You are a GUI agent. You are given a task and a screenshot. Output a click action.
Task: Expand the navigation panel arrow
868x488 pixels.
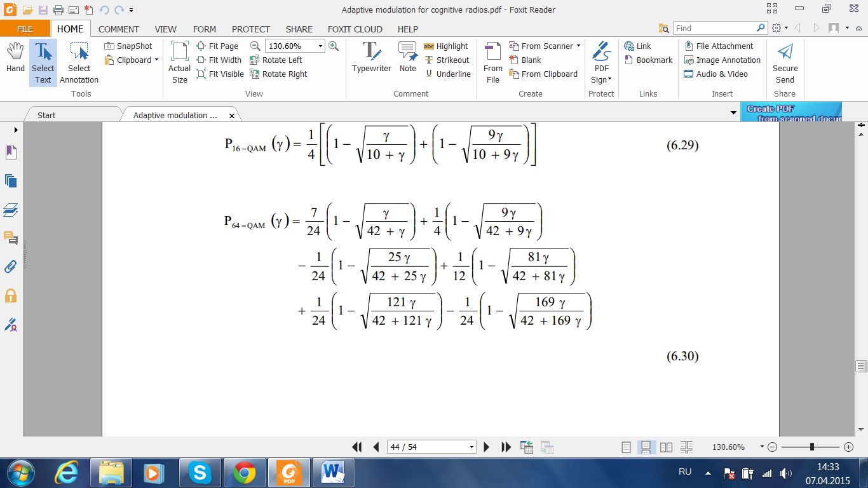point(16,130)
